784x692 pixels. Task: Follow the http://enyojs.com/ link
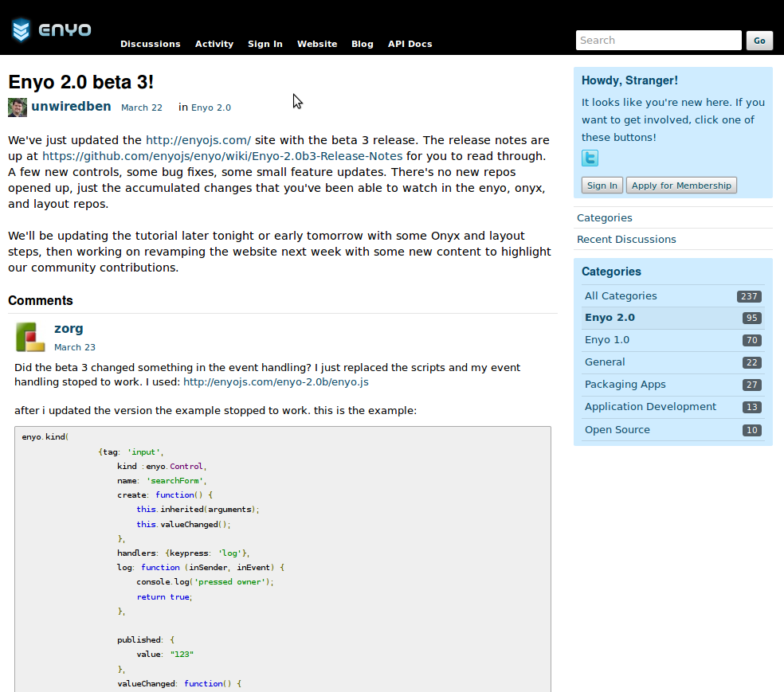pyautogui.click(x=198, y=140)
